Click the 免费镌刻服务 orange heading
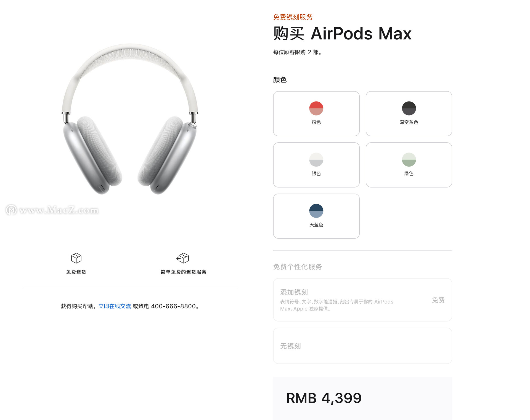Screen dimensions: 530x420 (293, 17)
